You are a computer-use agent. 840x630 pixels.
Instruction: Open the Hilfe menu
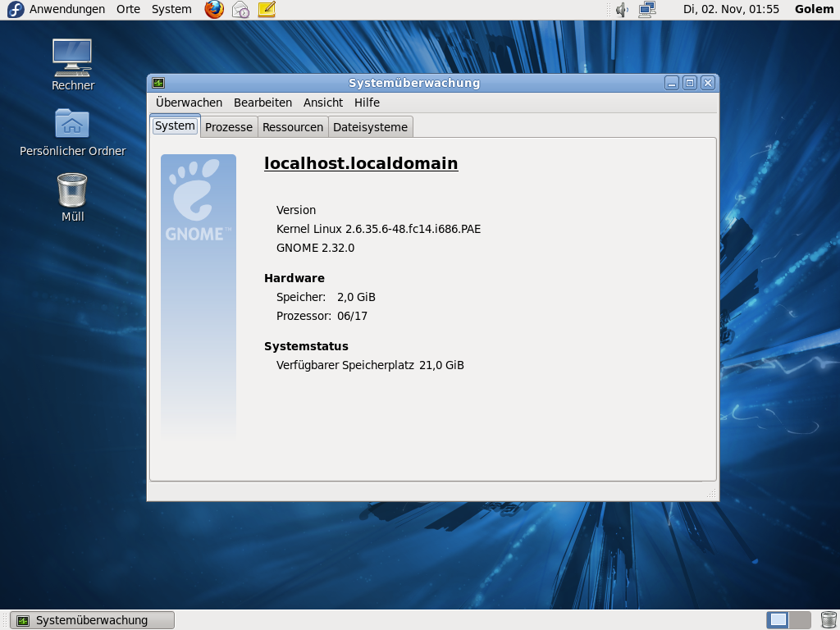(366, 103)
